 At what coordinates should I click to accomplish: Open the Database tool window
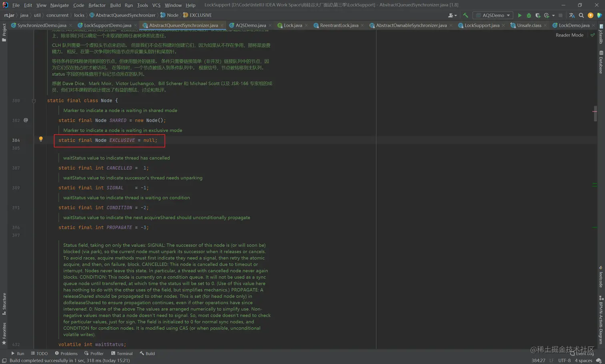601,62
